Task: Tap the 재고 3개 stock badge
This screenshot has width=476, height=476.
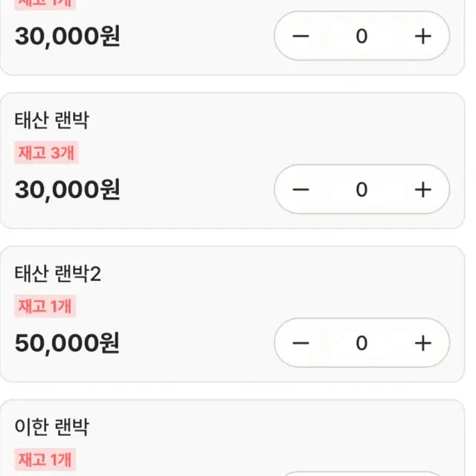Action: pyautogui.click(x=45, y=153)
